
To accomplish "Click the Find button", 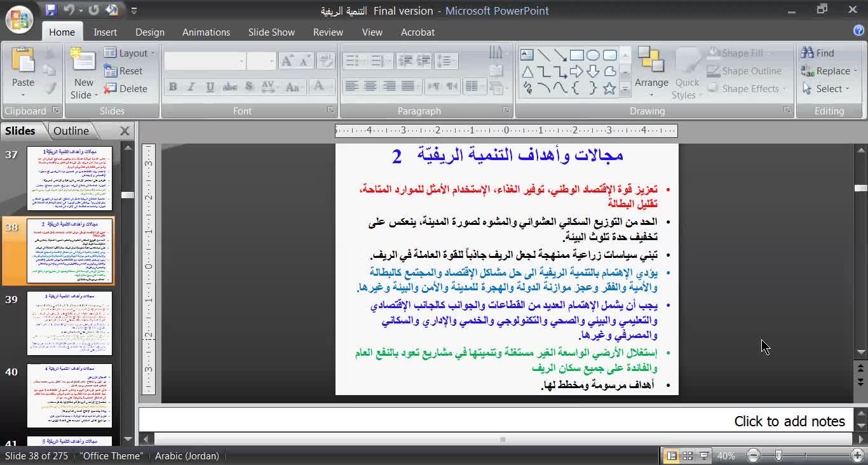I will pyautogui.click(x=818, y=53).
